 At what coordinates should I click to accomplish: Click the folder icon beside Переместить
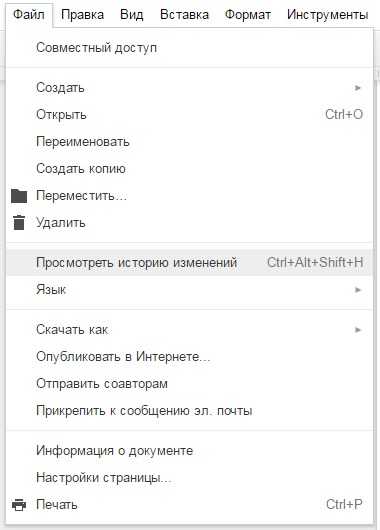point(19,196)
